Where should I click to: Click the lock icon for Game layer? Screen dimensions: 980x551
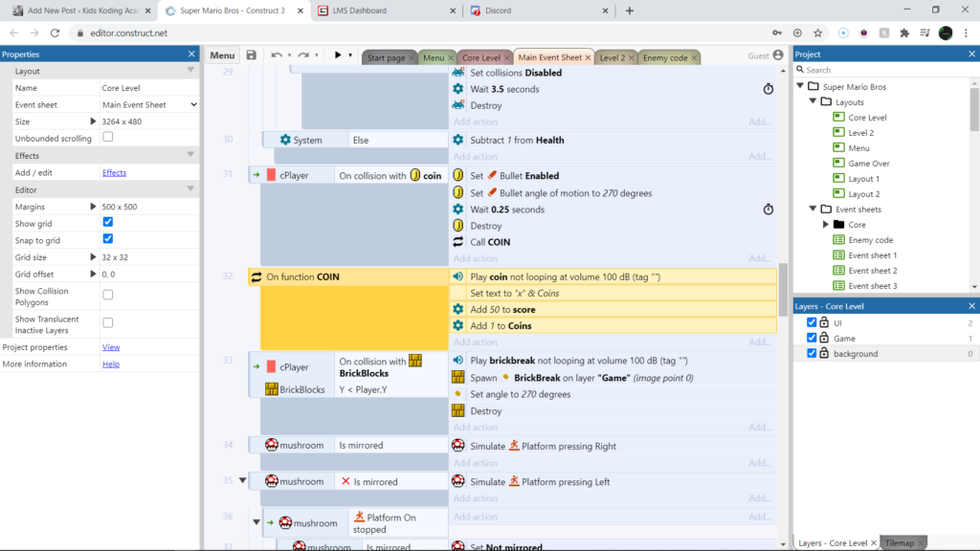(x=824, y=338)
